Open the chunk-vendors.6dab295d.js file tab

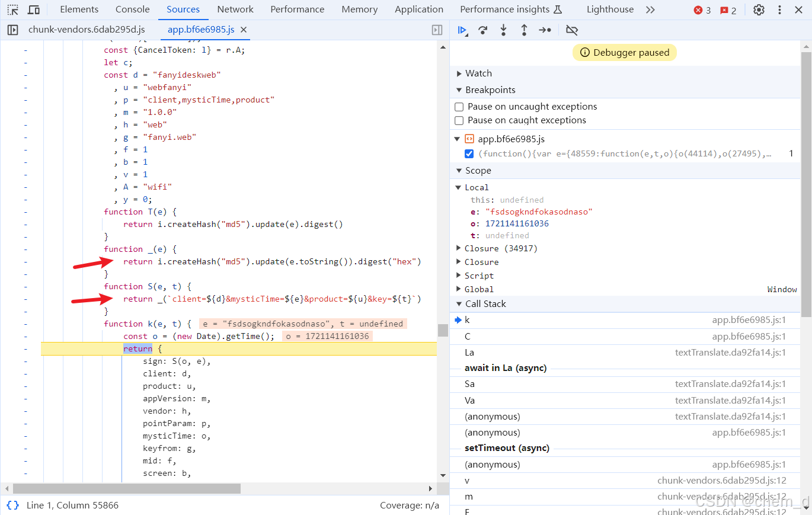pos(87,30)
